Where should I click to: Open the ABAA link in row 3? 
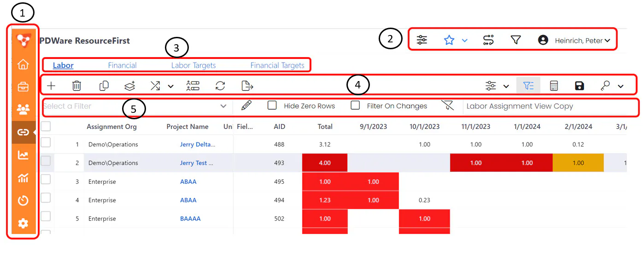[188, 181]
